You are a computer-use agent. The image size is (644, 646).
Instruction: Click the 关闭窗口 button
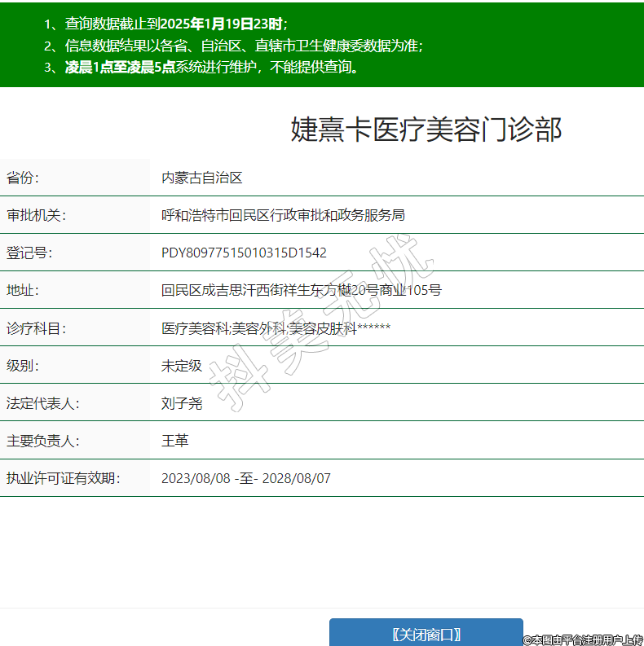coord(426,634)
